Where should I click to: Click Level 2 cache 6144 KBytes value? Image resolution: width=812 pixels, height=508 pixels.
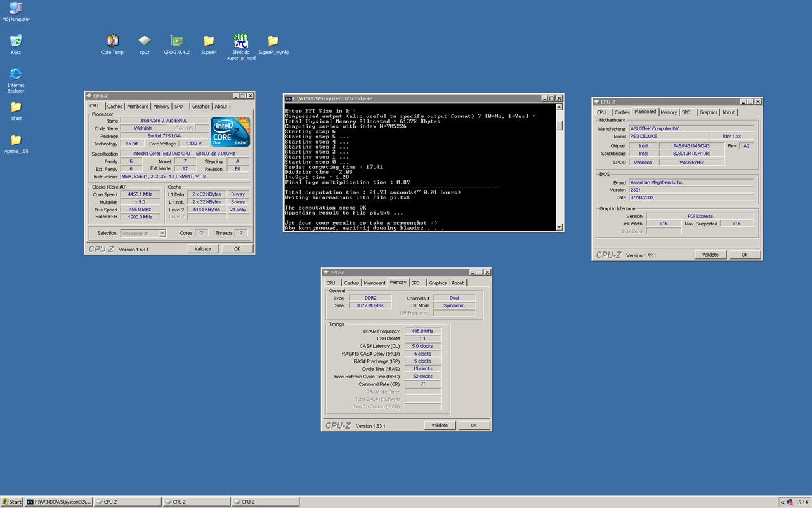pos(207,210)
